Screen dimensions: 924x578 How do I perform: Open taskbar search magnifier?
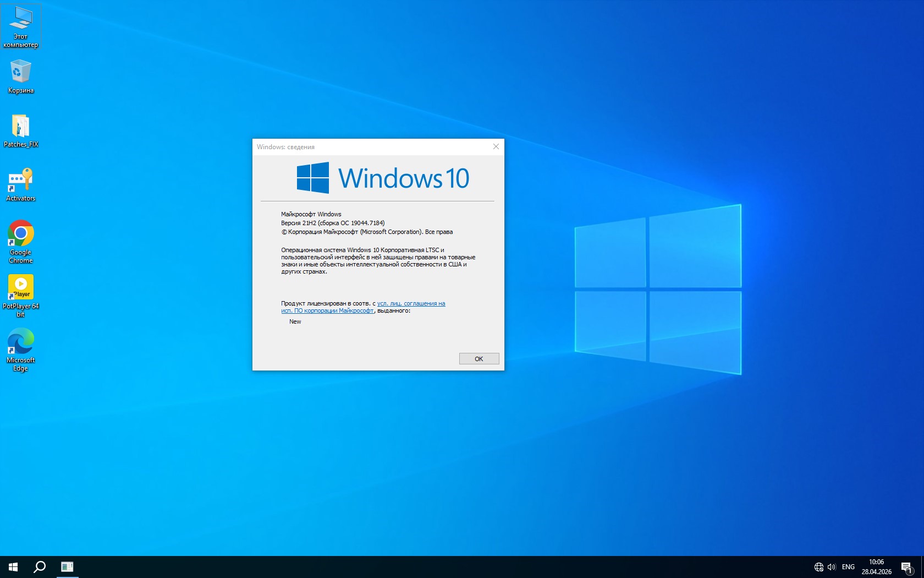(40, 566)
